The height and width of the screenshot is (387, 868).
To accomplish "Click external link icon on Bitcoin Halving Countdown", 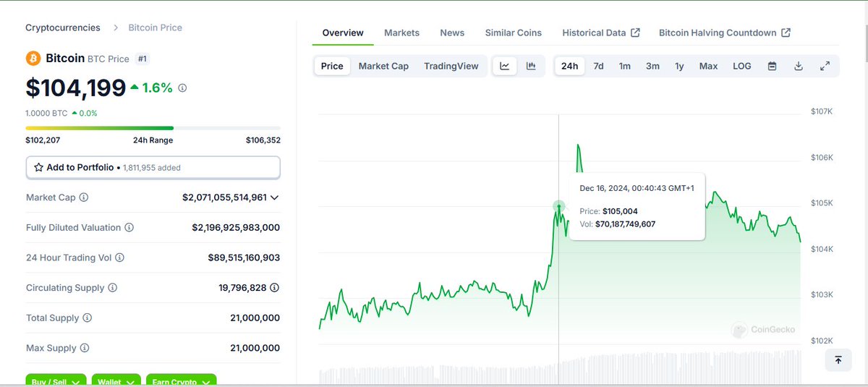I will tap(786, 33).
